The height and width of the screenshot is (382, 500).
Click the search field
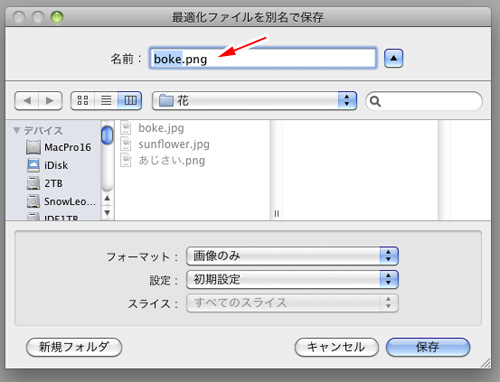click(x=424, y=101)
